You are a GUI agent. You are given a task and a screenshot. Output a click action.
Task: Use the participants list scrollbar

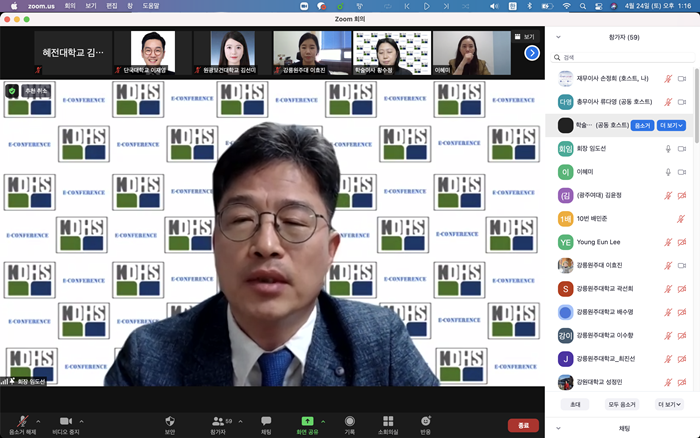696,105
